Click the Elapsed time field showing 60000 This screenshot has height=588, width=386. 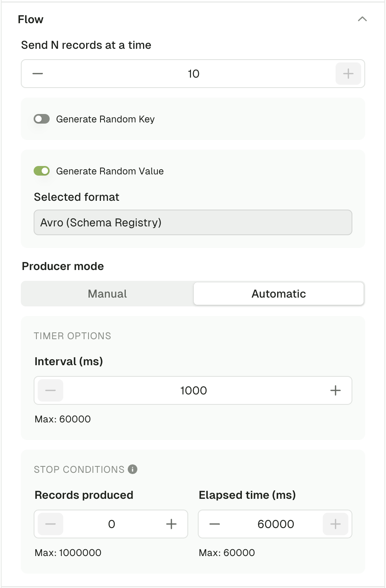point(275,524)
